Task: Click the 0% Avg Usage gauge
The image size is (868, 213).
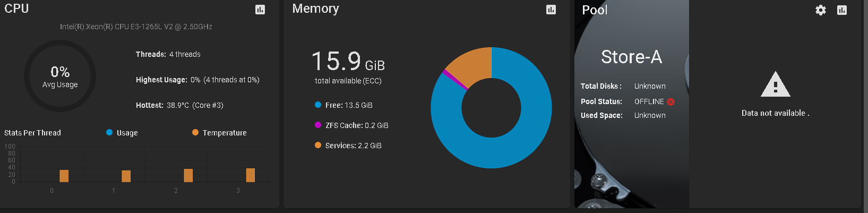Action: (x=60, y=76)
